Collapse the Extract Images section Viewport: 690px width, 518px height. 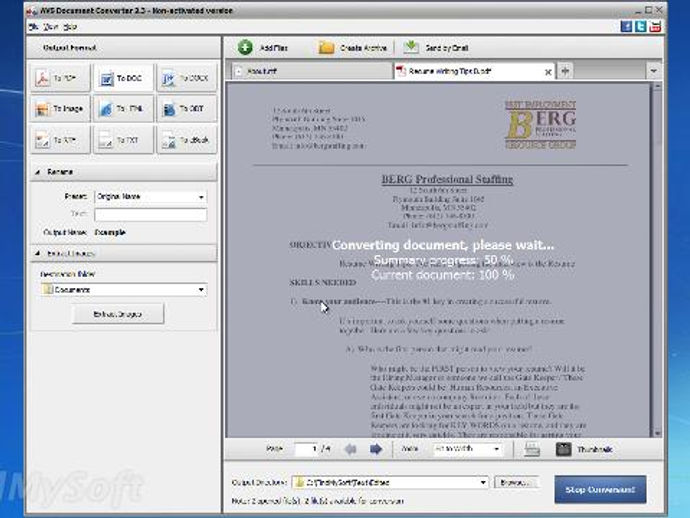pyautogui.click(x=38, y=253)
